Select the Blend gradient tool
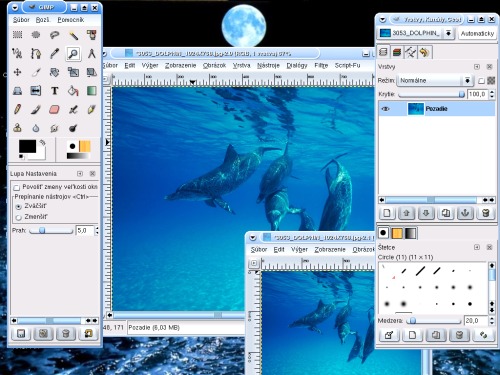500x375 pixels. pos(92,91)
